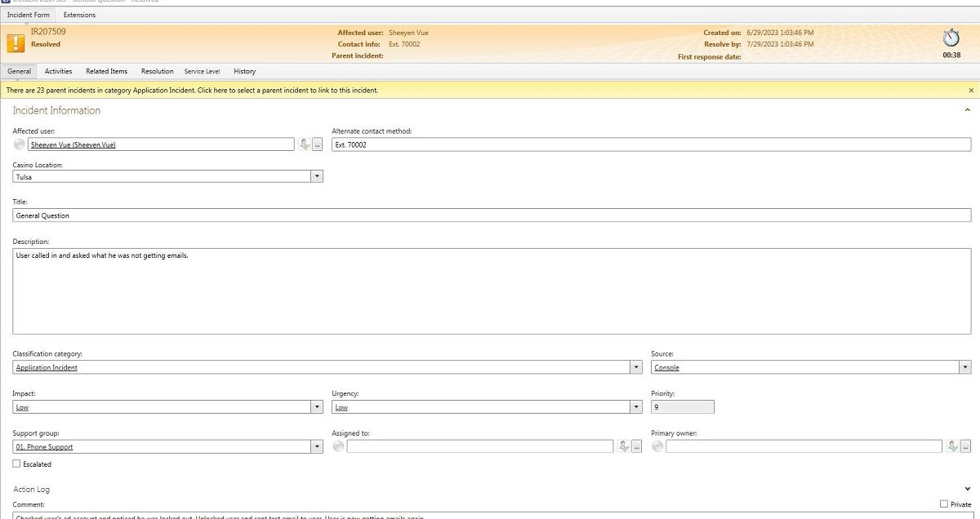Image resolution: width=980 pixels, height=519 pixels.
Task: Click user picker icon beside Affected user field
Action: pyautogui.click(x=305, y=144)
